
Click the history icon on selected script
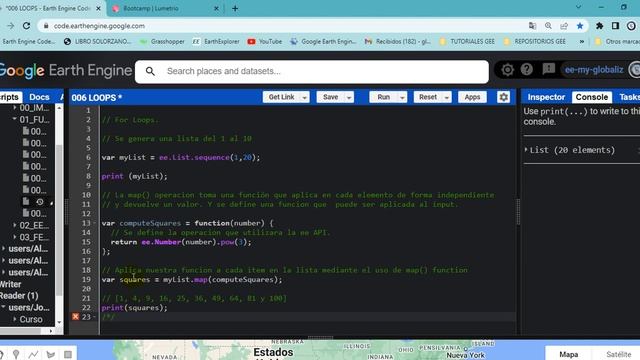[40, 202]
